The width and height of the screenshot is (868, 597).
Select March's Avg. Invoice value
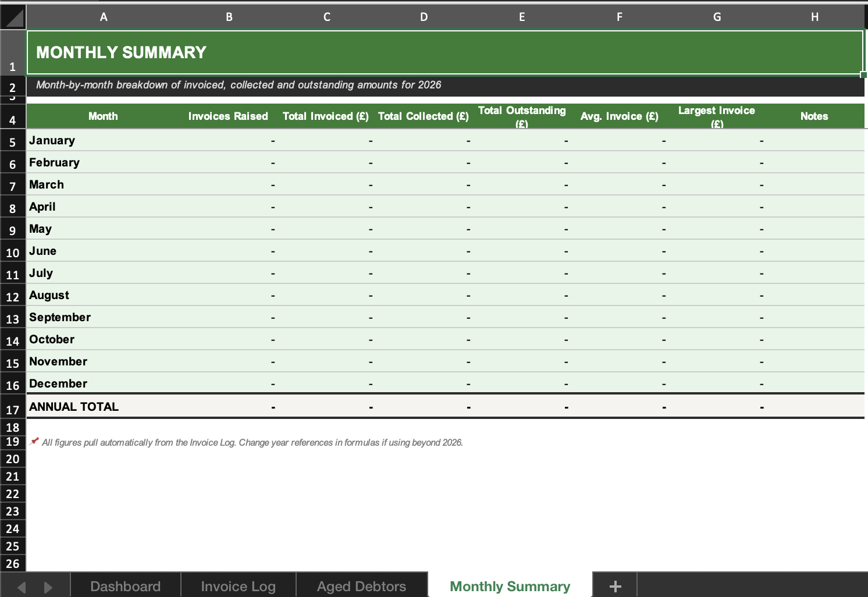620,184
